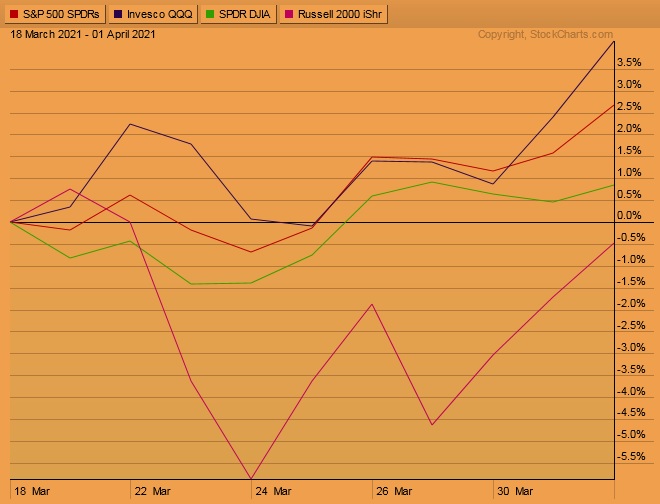The image size is (660, 504).
Task: Click the '18 Mar' x-axis label
Action: [x=32, y=491]
